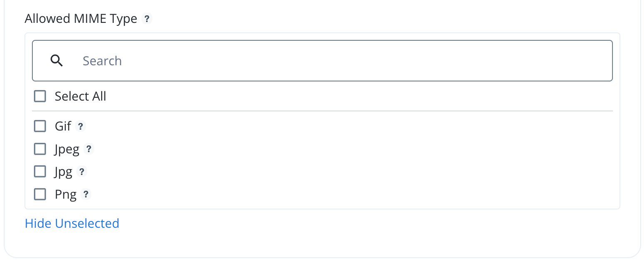This screenshot has width=644, height=261.
Task: Click the Select All label
Action: [x=80, y=96]
